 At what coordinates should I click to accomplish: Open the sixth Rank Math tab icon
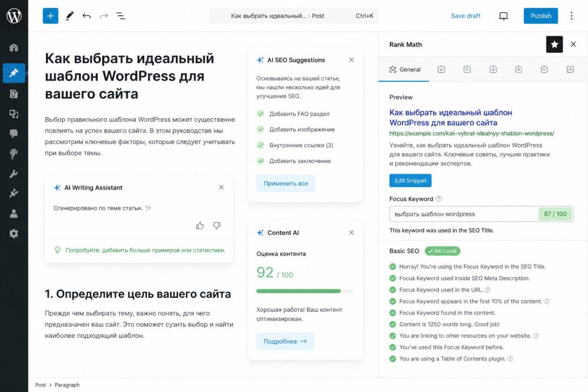pyautogui.click(x=544, y=69)
